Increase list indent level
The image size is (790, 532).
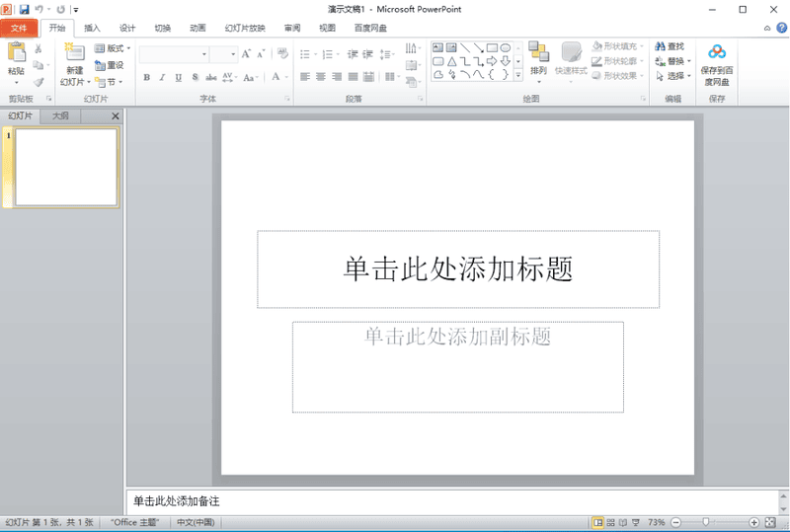[x=367, y=54]
